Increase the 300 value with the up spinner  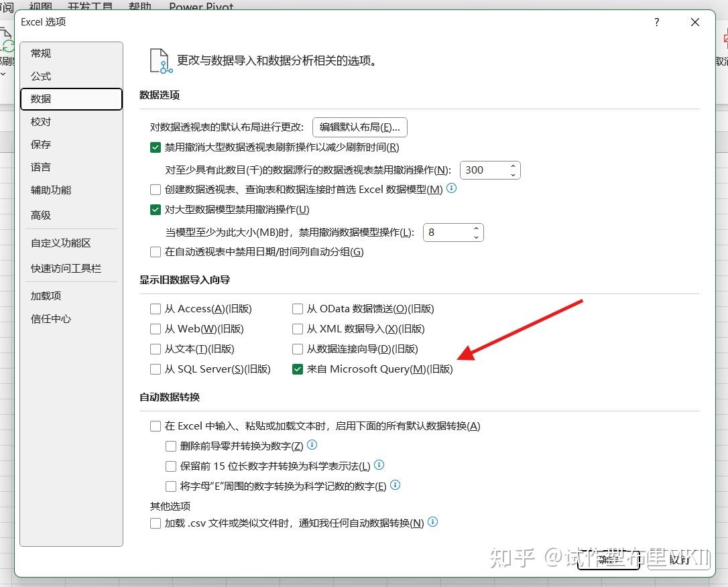(x=513, y=166)
